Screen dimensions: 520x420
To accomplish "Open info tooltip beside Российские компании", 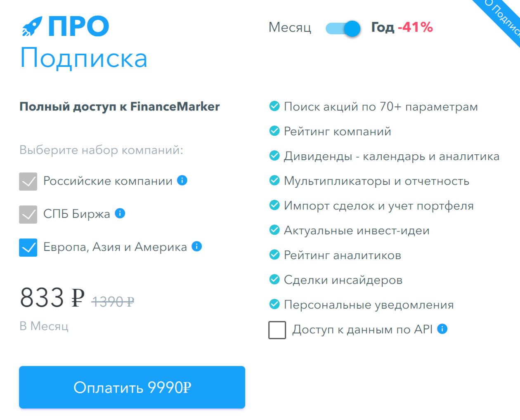I will point(182,180).
